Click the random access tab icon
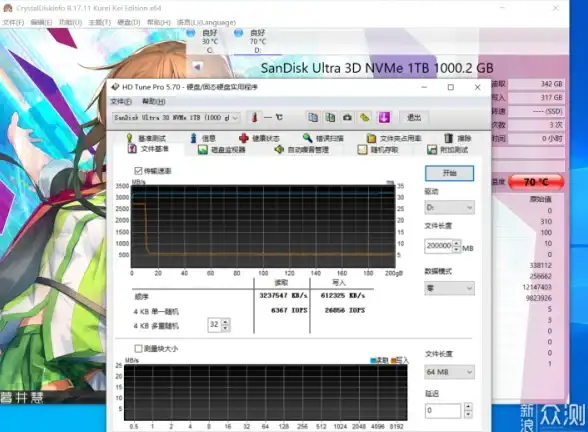The image size is (588, 432). click(362, 150)
